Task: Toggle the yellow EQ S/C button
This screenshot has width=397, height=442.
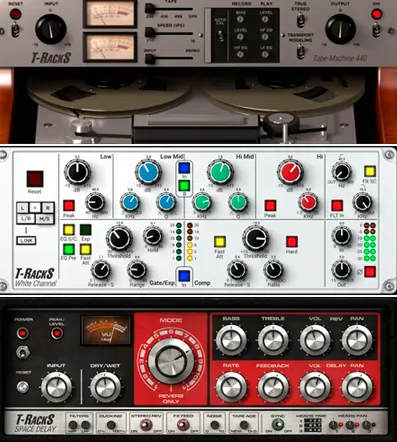Action: pos(69,230)
